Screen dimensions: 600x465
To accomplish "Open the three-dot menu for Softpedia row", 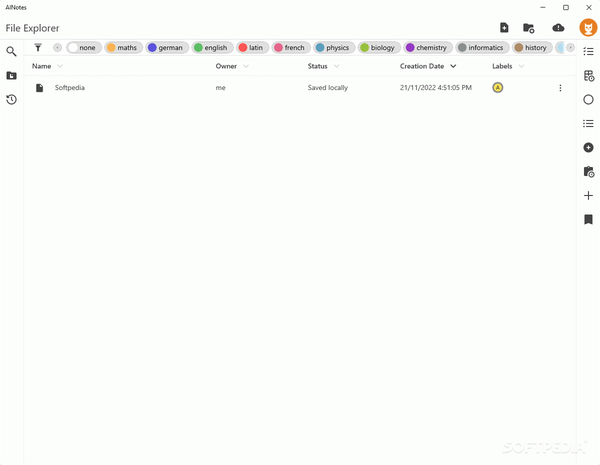I will tap(560, 88).
